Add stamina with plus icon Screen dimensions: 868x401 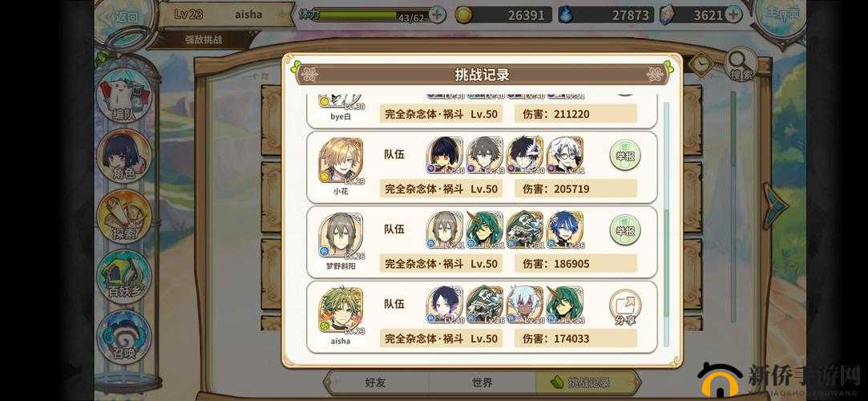click(x=438, y=15)
